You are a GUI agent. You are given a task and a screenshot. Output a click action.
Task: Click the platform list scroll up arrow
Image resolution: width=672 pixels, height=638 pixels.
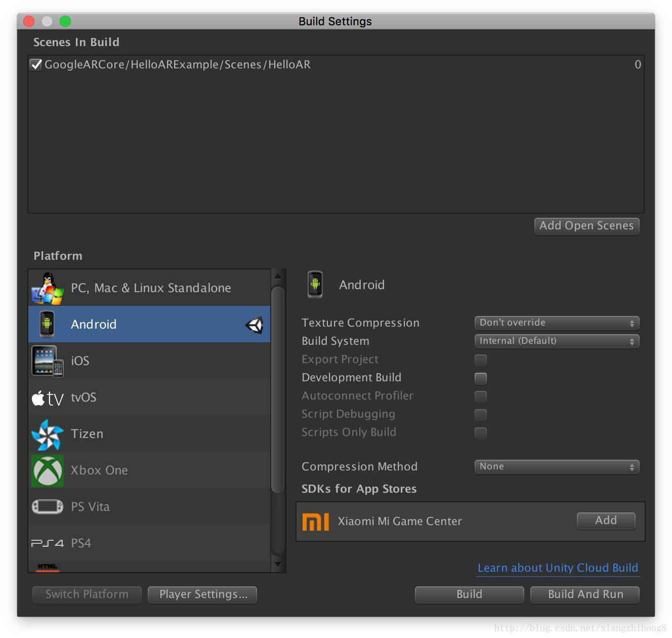278,276
